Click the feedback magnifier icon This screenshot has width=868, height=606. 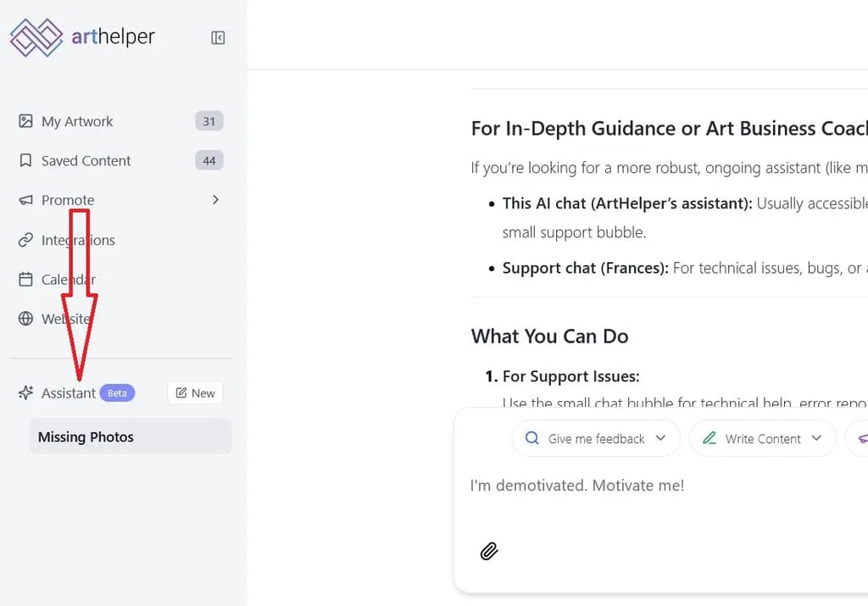(532, 438)
